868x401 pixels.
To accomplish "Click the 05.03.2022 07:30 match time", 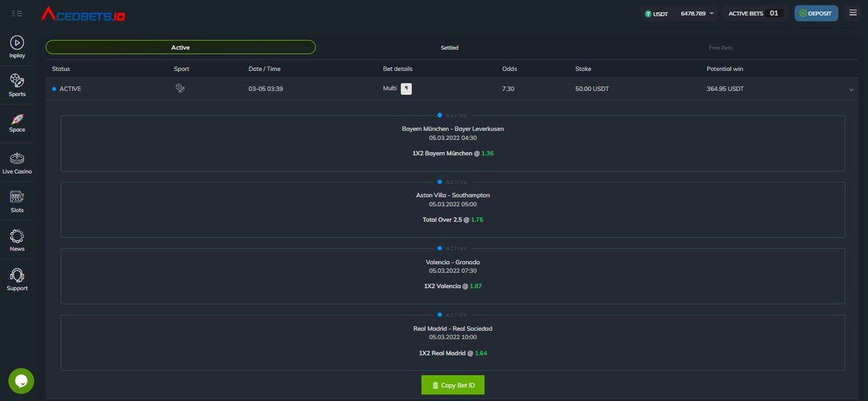I will click(453, 271).
